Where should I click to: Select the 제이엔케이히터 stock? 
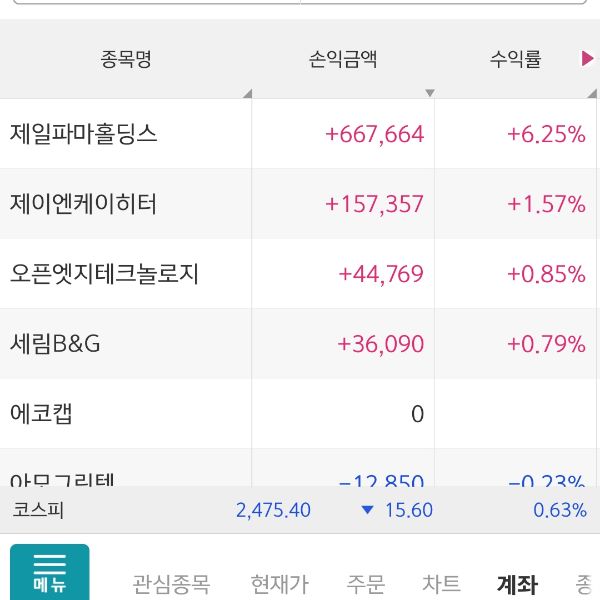point(84,204)
